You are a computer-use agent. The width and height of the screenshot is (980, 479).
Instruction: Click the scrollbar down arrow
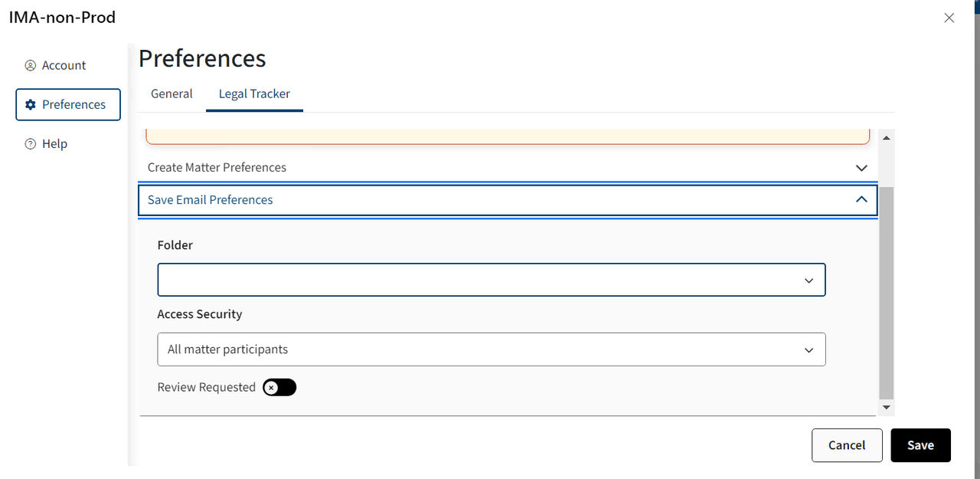click(887, 408)
